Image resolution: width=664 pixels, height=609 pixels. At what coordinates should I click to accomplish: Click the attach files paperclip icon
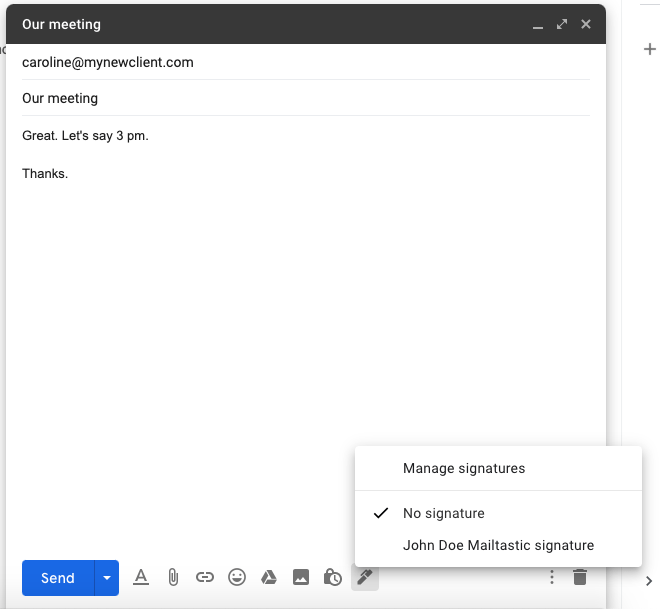(x=173, y=577)
